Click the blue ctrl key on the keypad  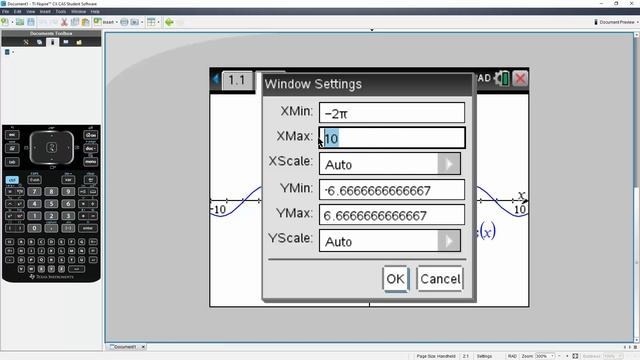pos(12,180)
